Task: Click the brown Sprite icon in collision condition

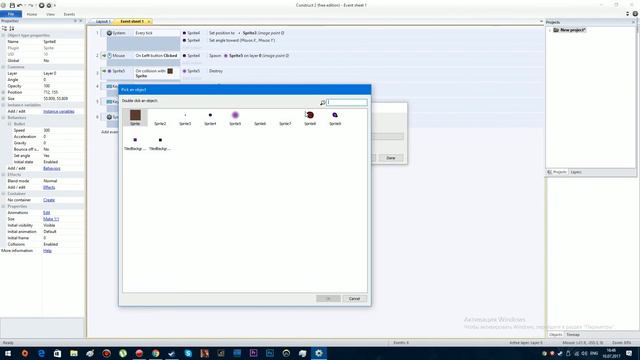Action: pos(170,71)
